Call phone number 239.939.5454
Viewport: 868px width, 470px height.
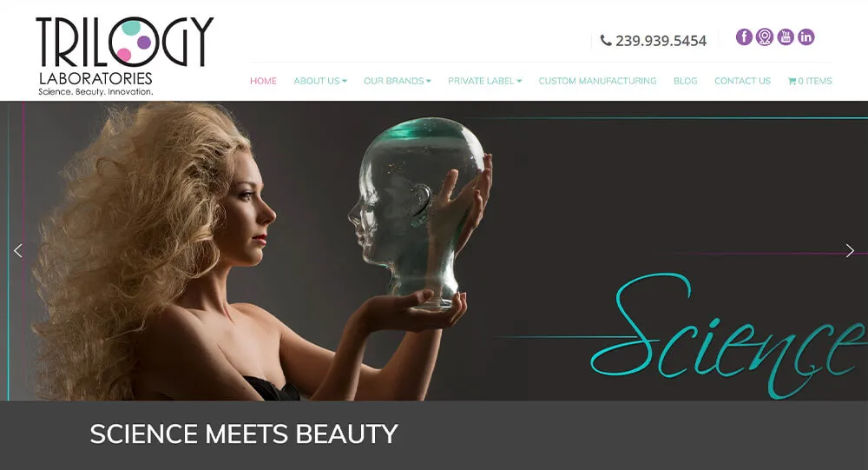click(x=661, y=41)
